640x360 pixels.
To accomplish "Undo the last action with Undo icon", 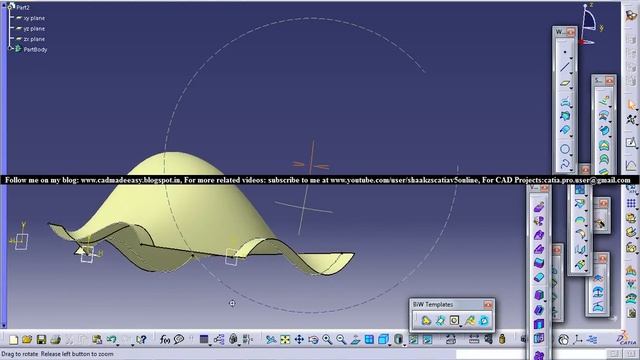I will tap(111, 339).
